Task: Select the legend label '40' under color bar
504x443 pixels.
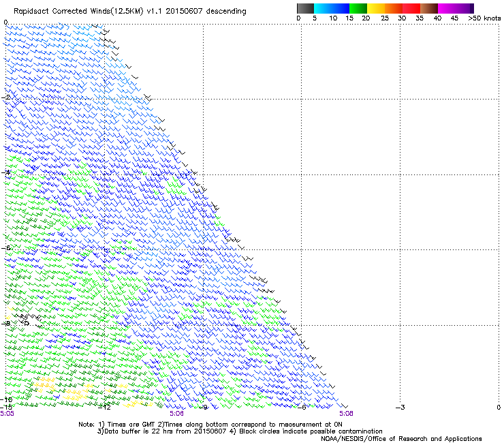Action: pos(437,18)
